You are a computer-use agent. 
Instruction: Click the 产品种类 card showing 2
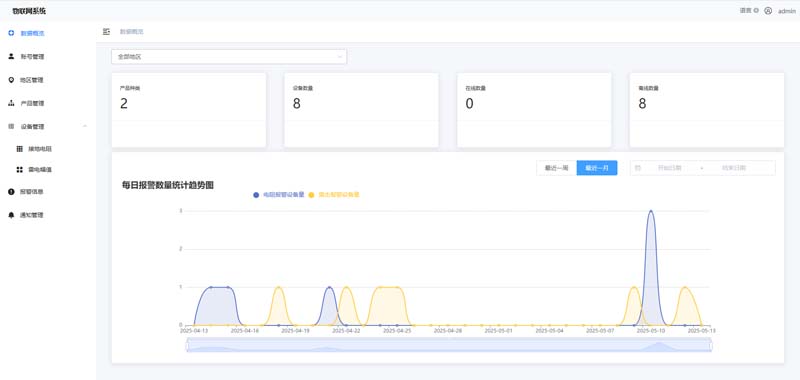[189, 110]
